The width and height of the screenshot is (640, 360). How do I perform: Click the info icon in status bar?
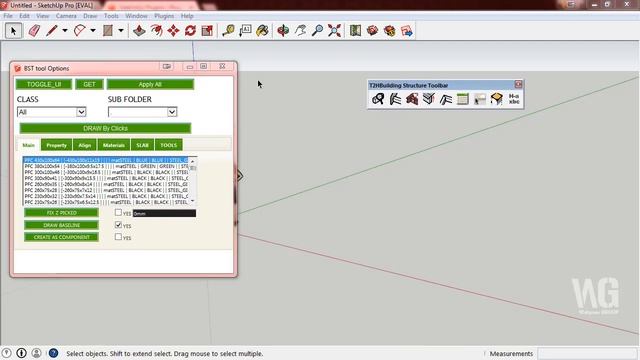(x=21, y=353)
